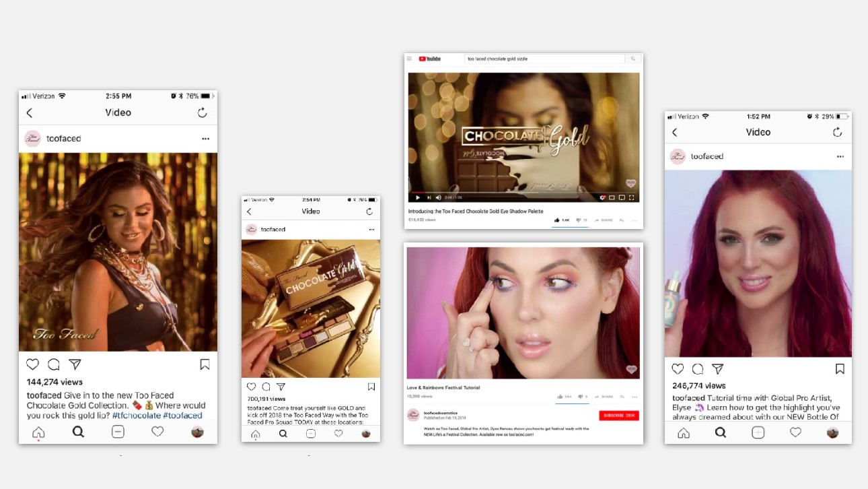The height and width of the screenshot is (489, 868).
Task: Share the 700,191 views post via paper plane
Action: [x=281, y=387]
